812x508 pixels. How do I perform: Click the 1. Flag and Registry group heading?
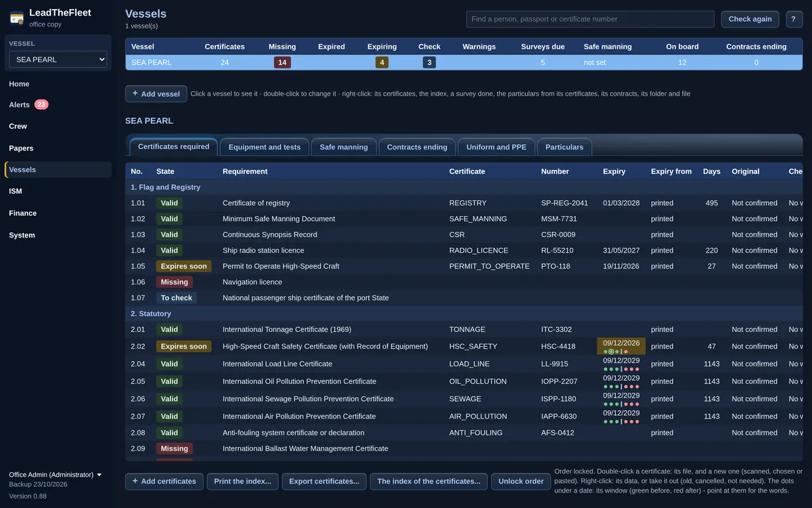click(x=166, y=187)
